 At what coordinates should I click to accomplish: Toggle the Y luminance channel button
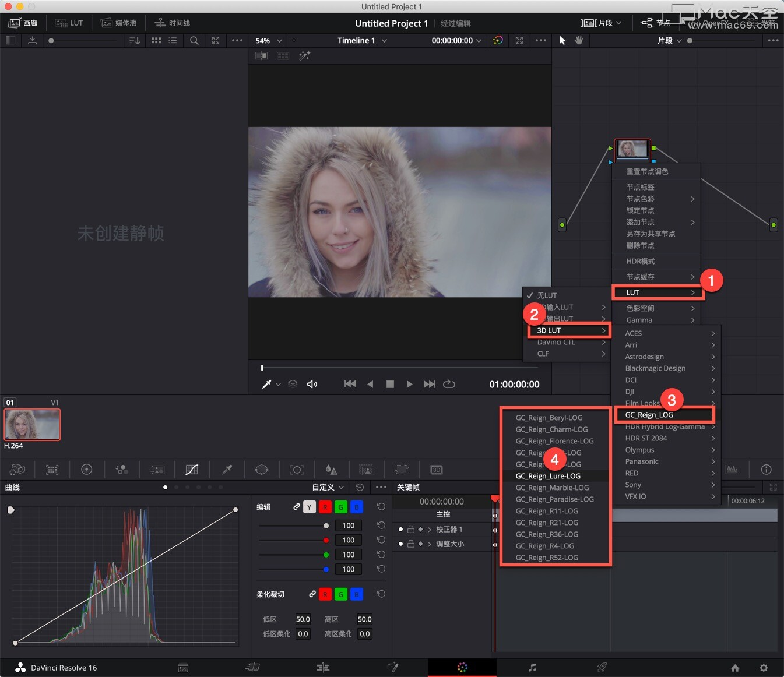click(310, 507)
